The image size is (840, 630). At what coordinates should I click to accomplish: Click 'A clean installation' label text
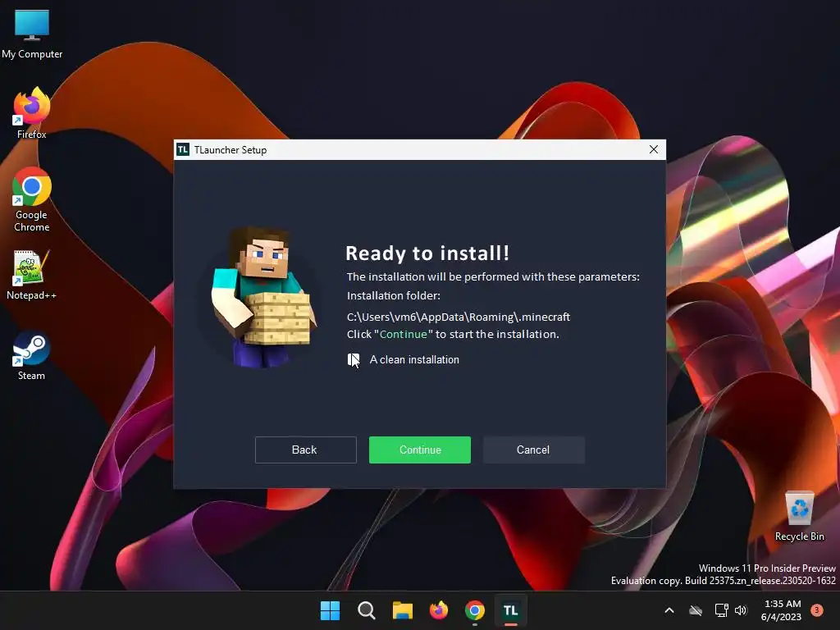click(x=414, y=360)
